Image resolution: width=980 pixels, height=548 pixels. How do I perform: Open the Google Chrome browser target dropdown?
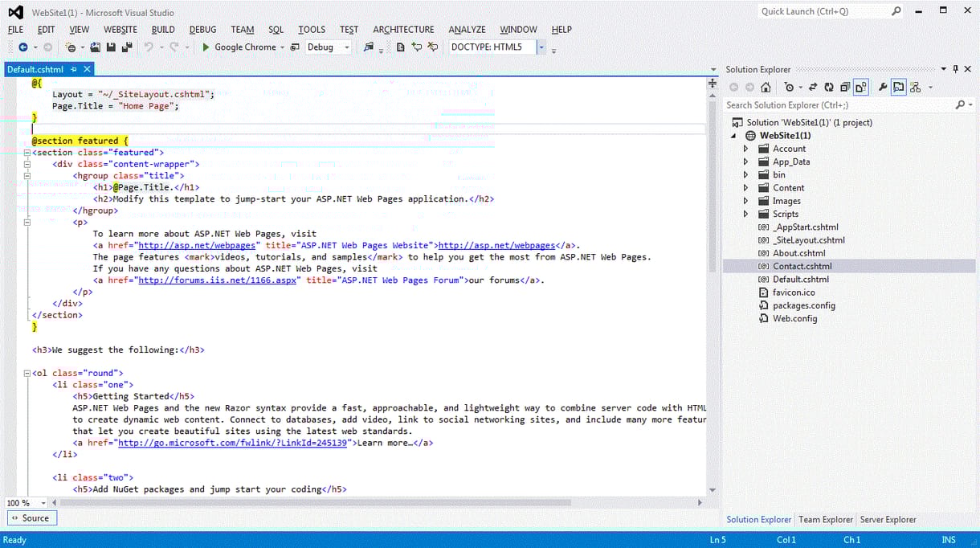pyautogui.click(x=283, y=47)
